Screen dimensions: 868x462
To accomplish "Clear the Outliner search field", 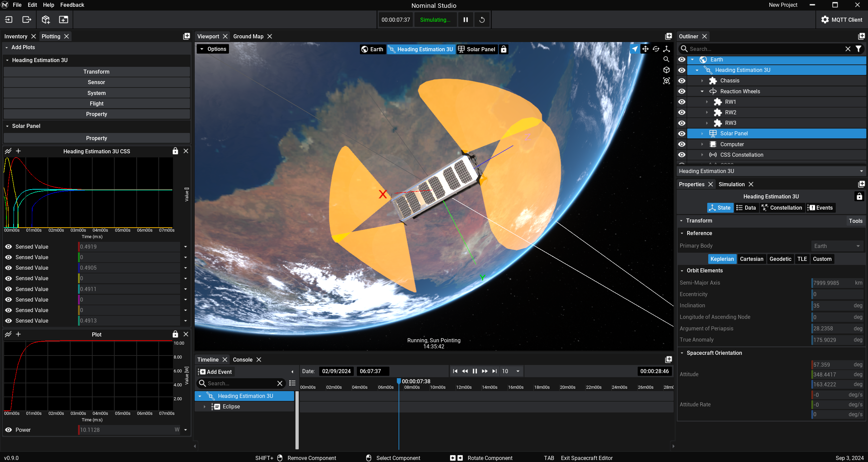I will pos(848,49).
